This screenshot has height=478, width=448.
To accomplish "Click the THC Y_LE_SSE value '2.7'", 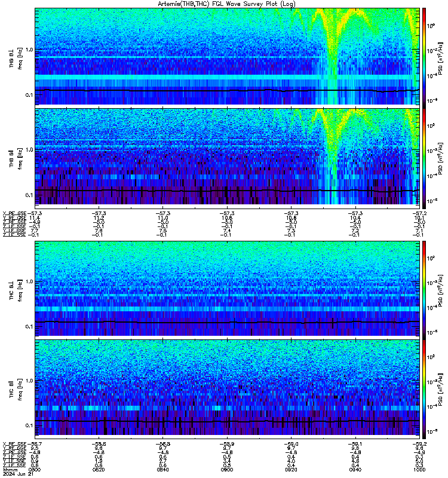I will (162, 461).
